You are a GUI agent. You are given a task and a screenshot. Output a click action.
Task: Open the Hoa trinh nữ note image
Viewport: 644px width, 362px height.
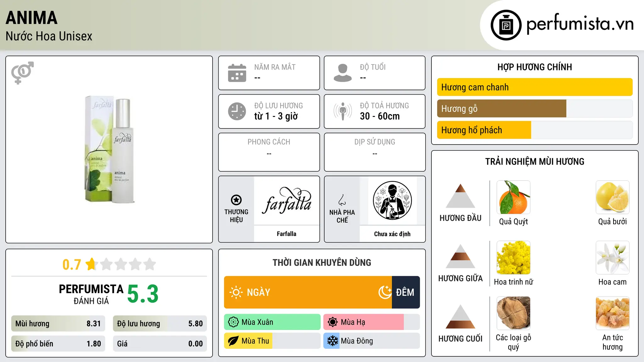[514, 258]
